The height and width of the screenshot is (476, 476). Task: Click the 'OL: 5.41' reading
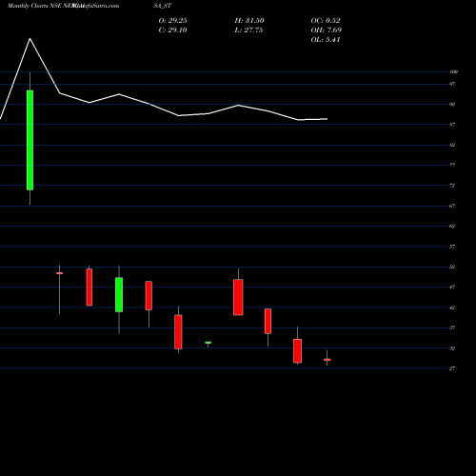326,40
